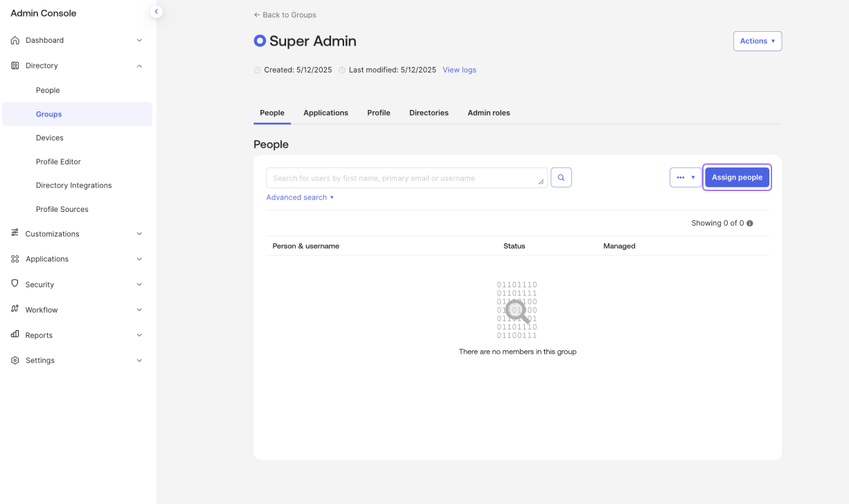This screenshot has height=504, width=849.
Task: Click the Applications grid icon in sidebar
Action: tap(15, 259)
